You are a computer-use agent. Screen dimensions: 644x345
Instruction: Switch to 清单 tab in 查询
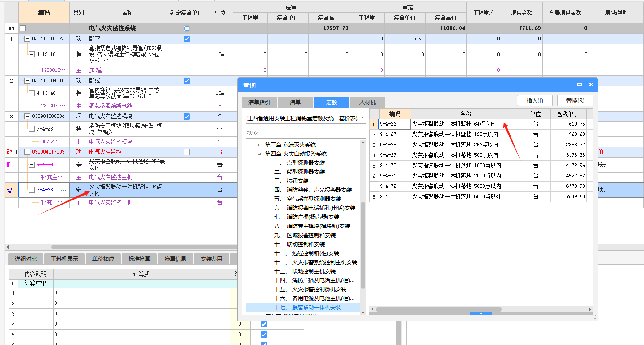pos(295,102)
